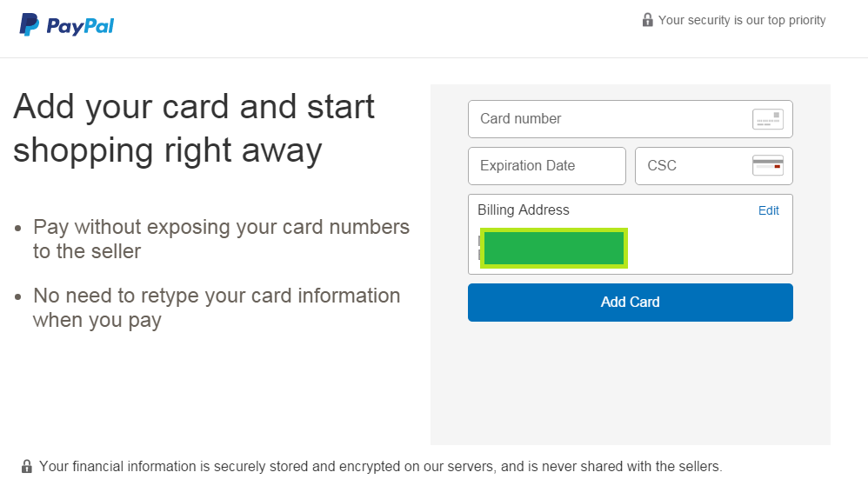Click the "Pay without exposing your card numbers" bullet

pyautogui.click(x=222, y=239)
